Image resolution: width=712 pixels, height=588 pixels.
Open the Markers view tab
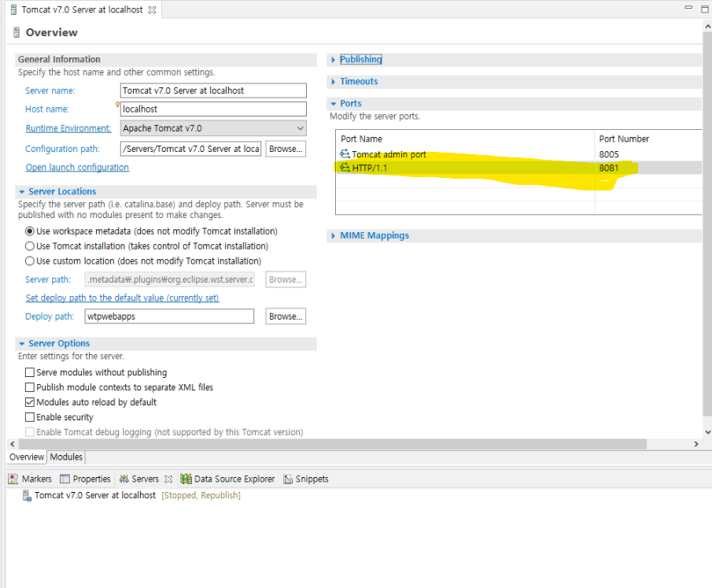[x=31, y=479]
